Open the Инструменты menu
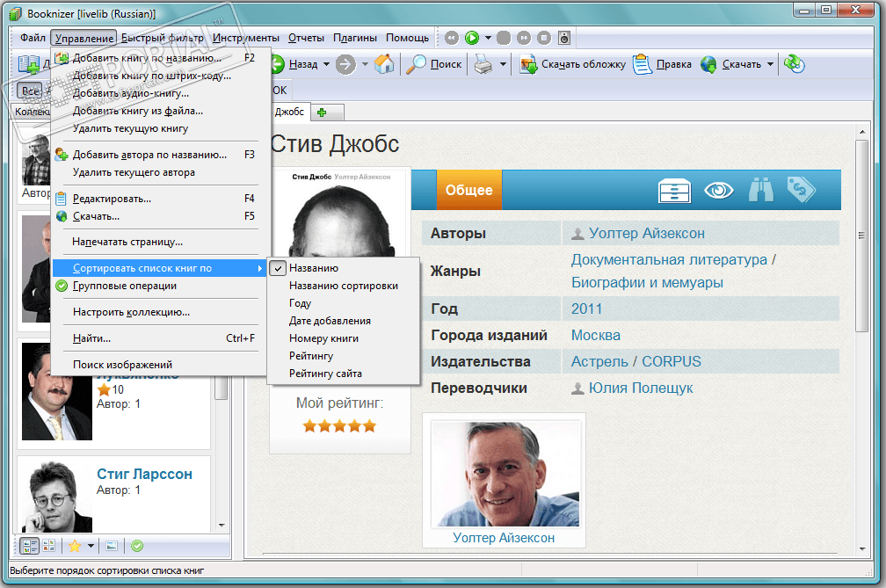This screenshot has width=886, height=588. 246,38
